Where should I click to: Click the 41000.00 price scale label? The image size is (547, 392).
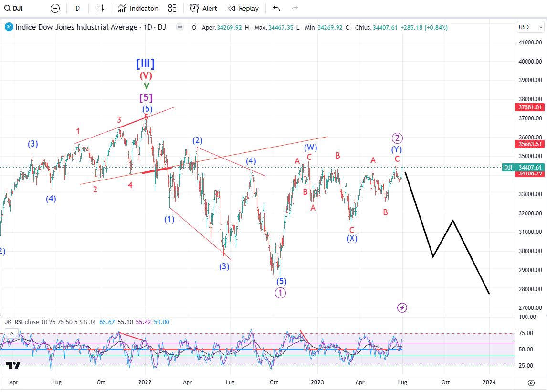(530, 42)
